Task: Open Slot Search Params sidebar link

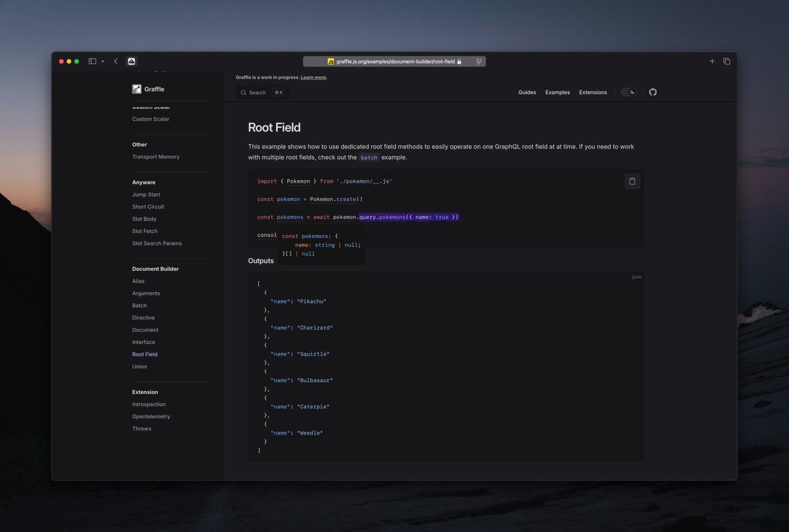Action: click(x=157, y=243)
